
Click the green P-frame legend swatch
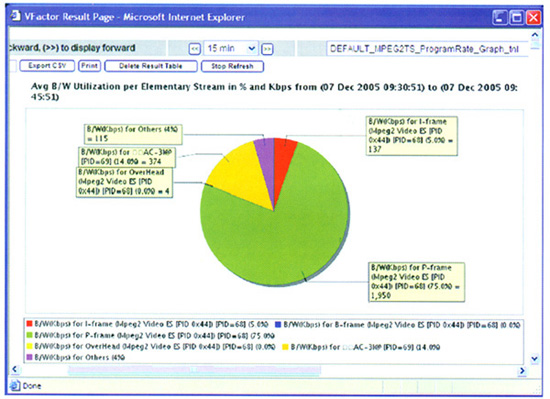click(29, 335)
